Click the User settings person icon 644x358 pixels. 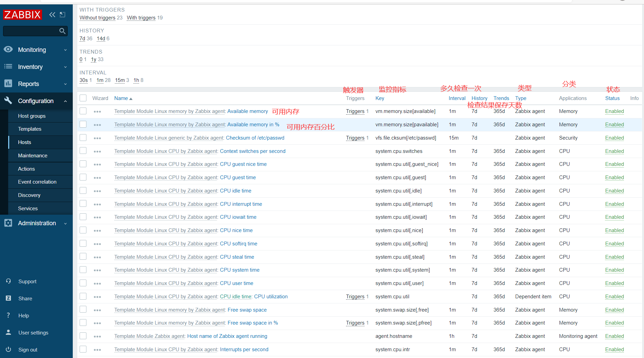[9, 332]
